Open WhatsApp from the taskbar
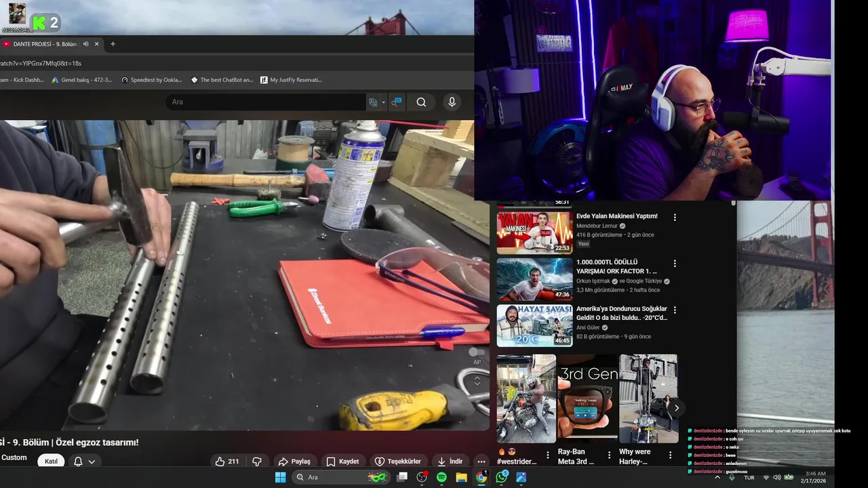 [x=501, y=477]
